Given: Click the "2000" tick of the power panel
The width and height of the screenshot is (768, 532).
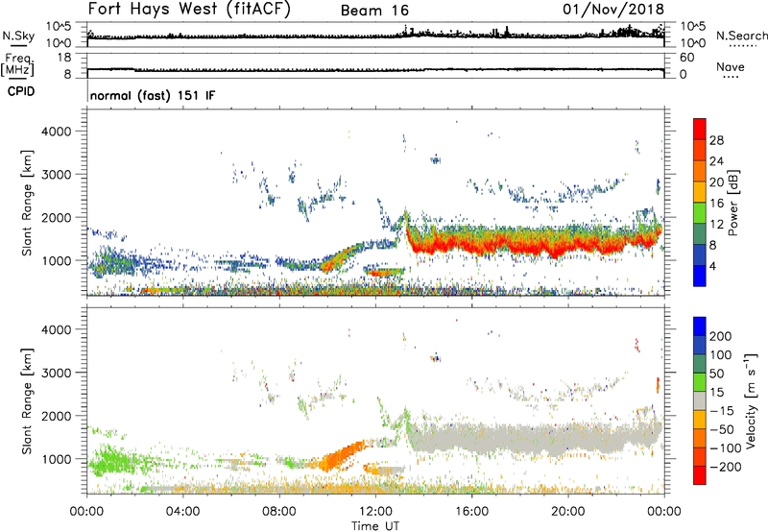Looking at the screenshot, I should point(57,217).
